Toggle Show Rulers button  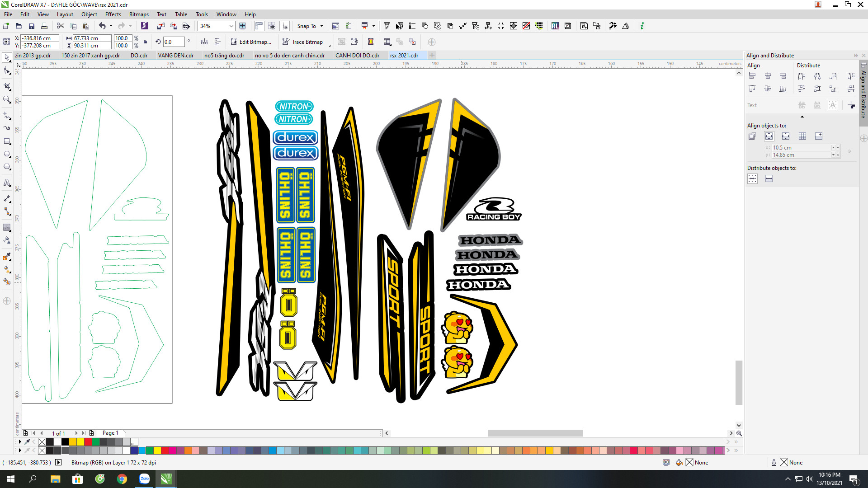[x=259, y=26]
